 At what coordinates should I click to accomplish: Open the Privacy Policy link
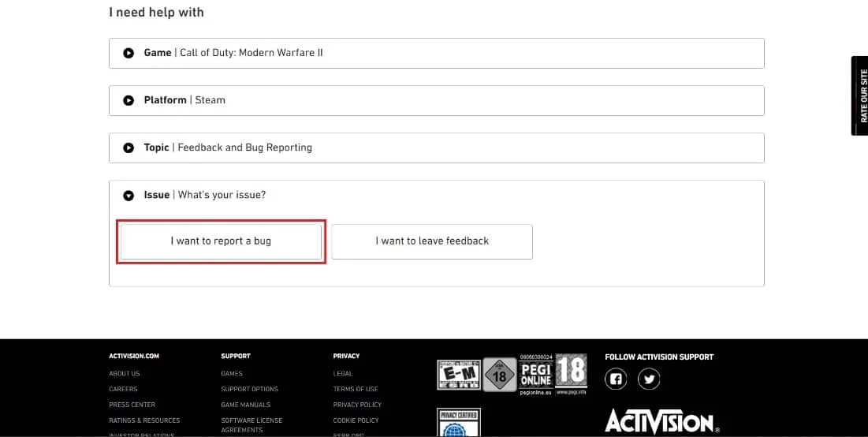(358, 405)
